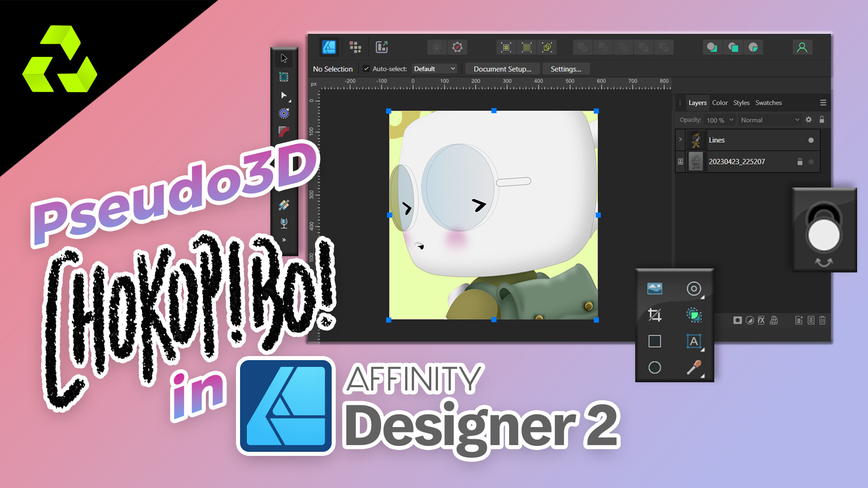Open the Opacity percentage dropdown

(x=719, y=120)
